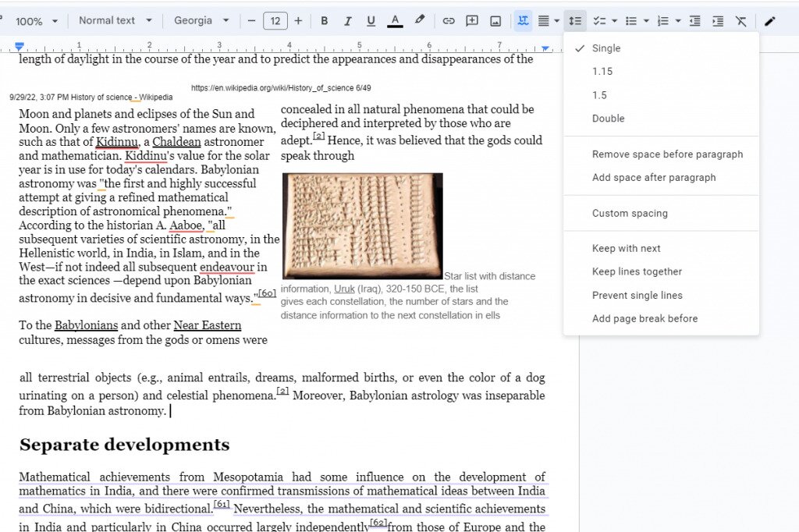799x532 pixels.
Task: Select the underline icon
Action: point(371,21)
